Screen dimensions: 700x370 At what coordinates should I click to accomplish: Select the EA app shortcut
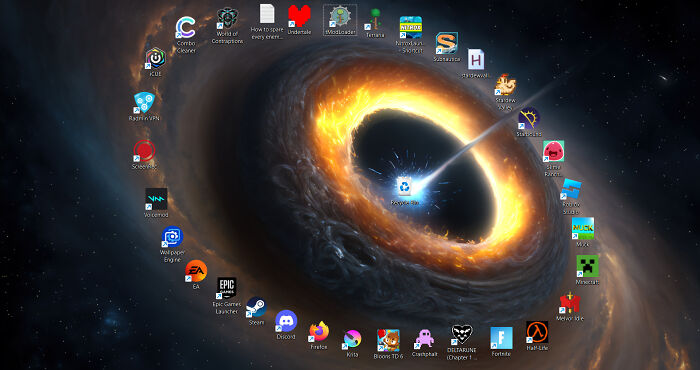(x=196, y=271)
